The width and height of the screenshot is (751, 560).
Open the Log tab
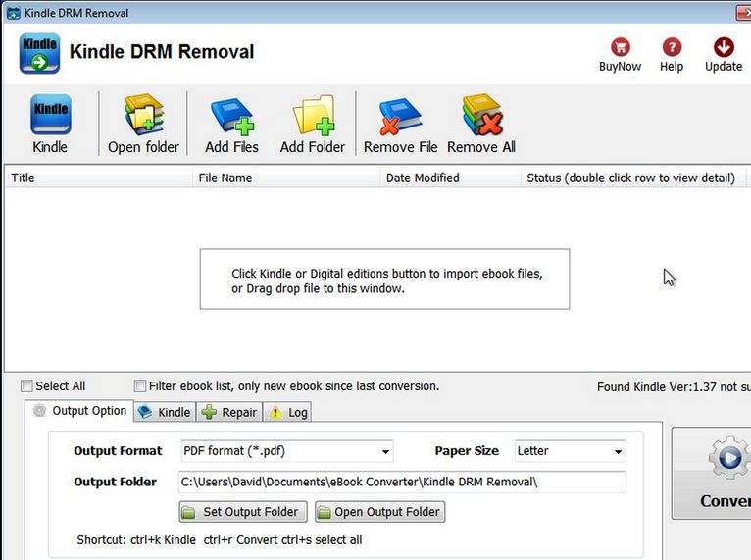coord(288,412)
